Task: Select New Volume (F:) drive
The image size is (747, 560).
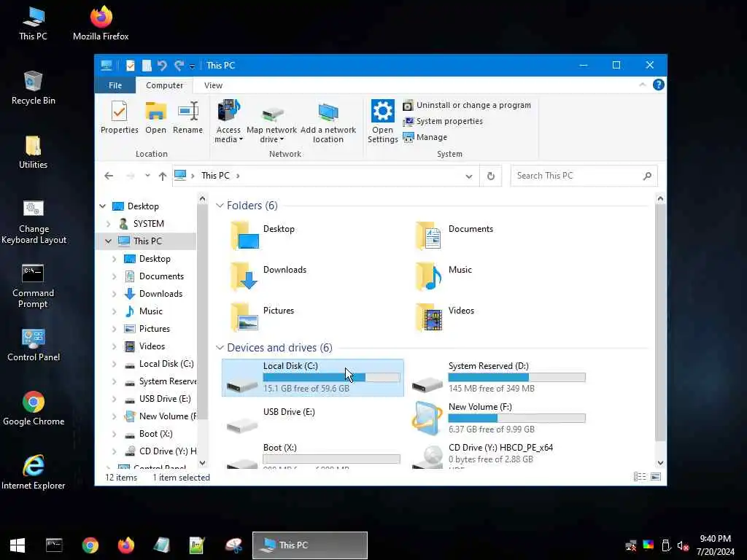Action: (498, 418)
